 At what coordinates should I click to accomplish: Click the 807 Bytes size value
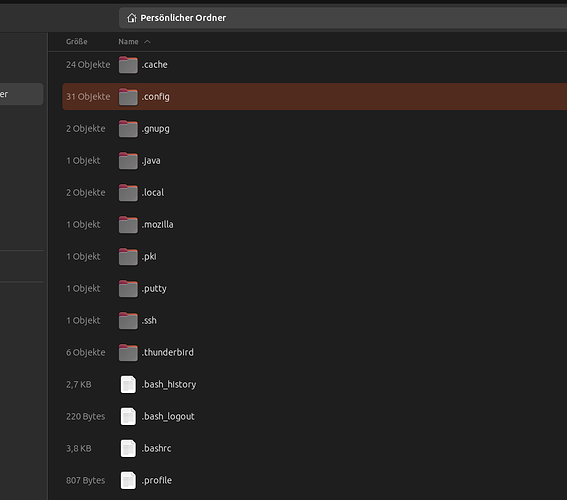pyautogui.click(x=85, y=480)
